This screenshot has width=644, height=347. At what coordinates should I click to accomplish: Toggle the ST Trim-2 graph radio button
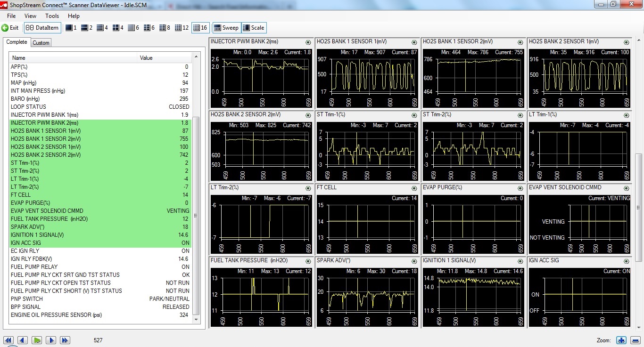(x=520, y=115)
